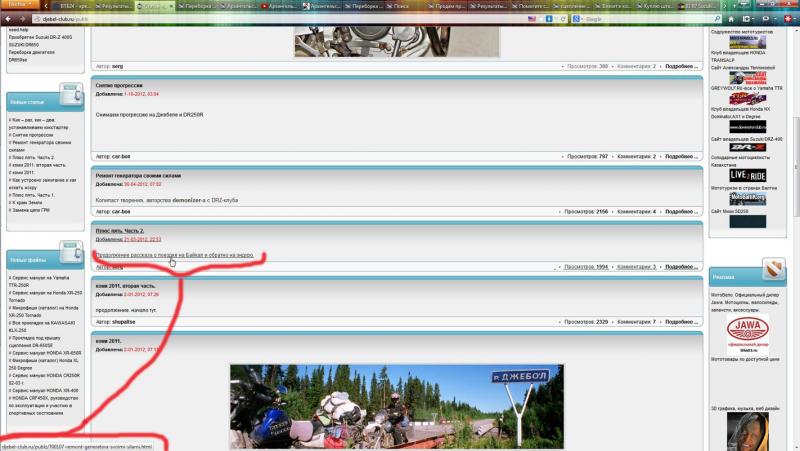Open author link shopaltse
Image resolution: width=800 pixels, height=451 pixels.
point(123,322)
